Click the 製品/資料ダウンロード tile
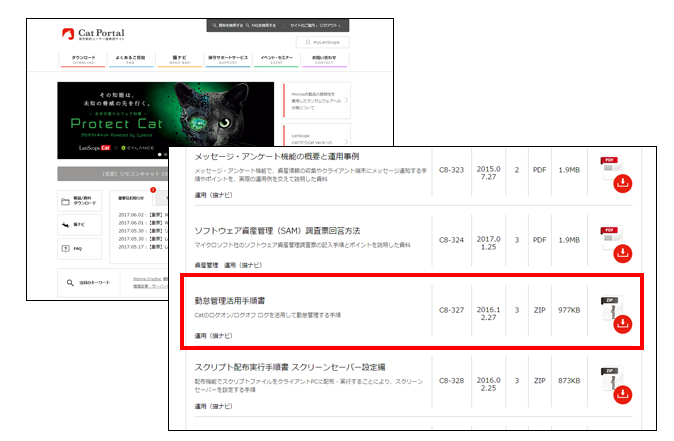This screenshot has height=441, width=674. click(x=80, y=201)
